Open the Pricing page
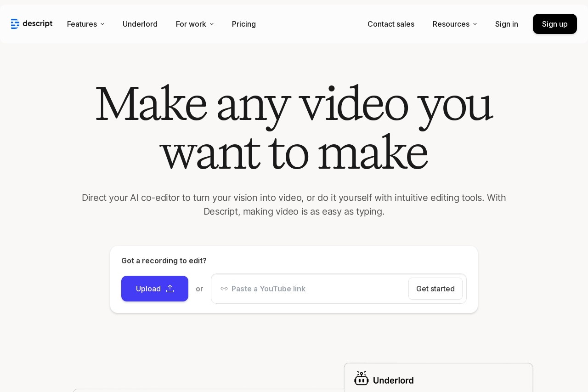The image size is (588, 392). tap(244, 24)
